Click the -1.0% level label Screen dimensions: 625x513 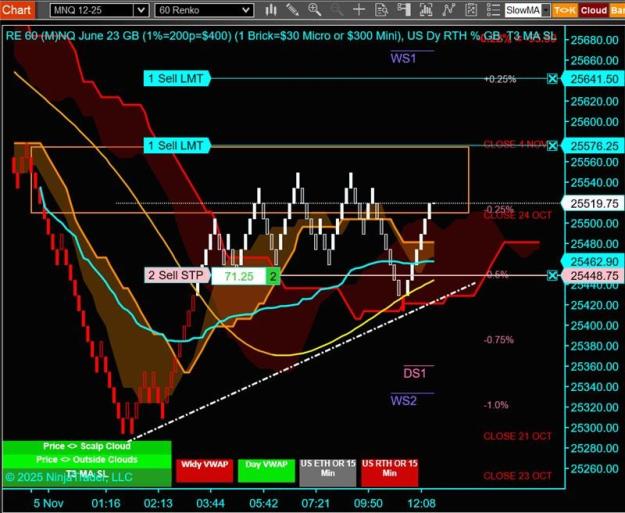pos(496,405)
